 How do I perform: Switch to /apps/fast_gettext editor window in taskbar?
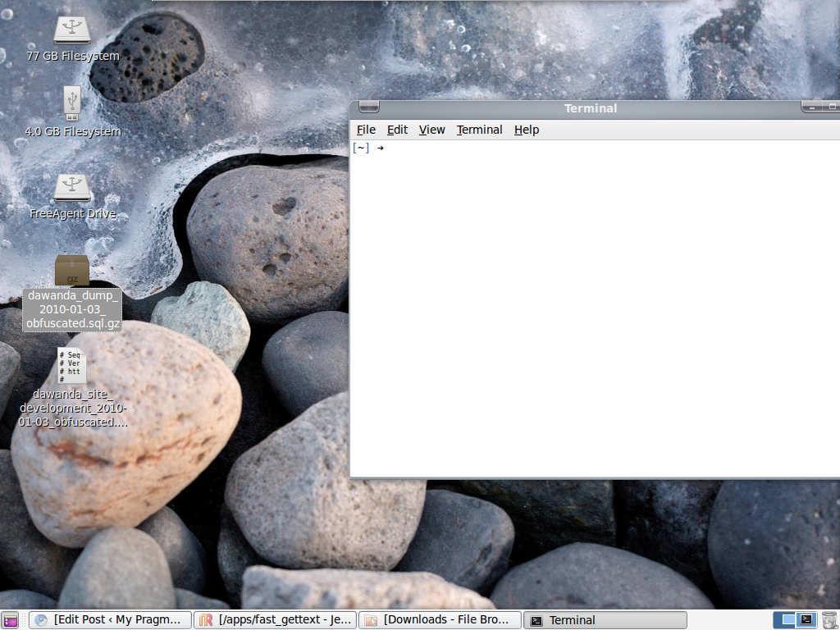click(276, 620)
